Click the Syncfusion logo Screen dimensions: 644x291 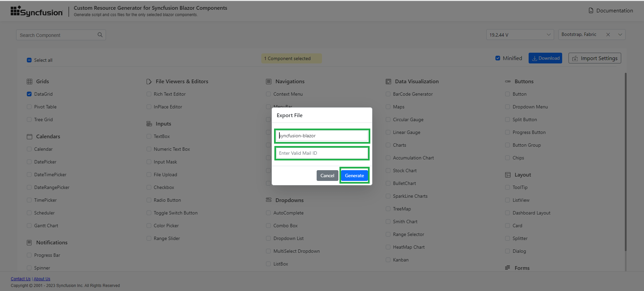tap(37, 11)
